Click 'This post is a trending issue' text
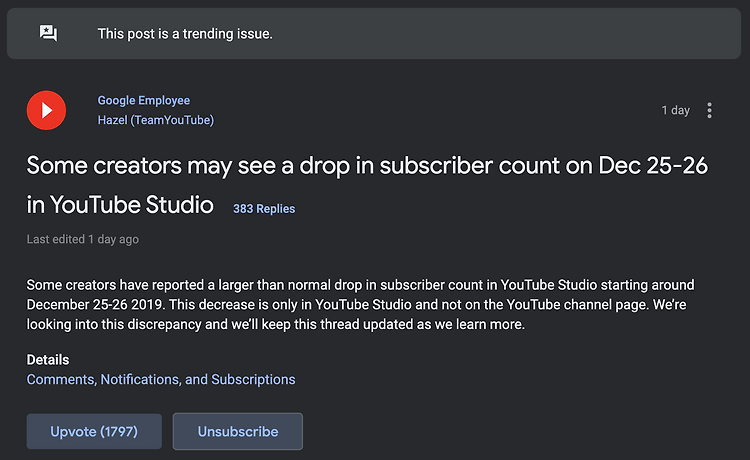 [185, 34]
